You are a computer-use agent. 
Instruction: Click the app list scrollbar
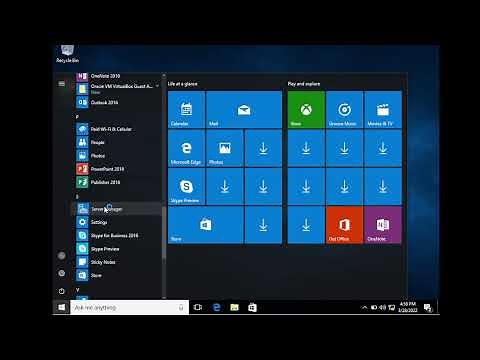164,233
